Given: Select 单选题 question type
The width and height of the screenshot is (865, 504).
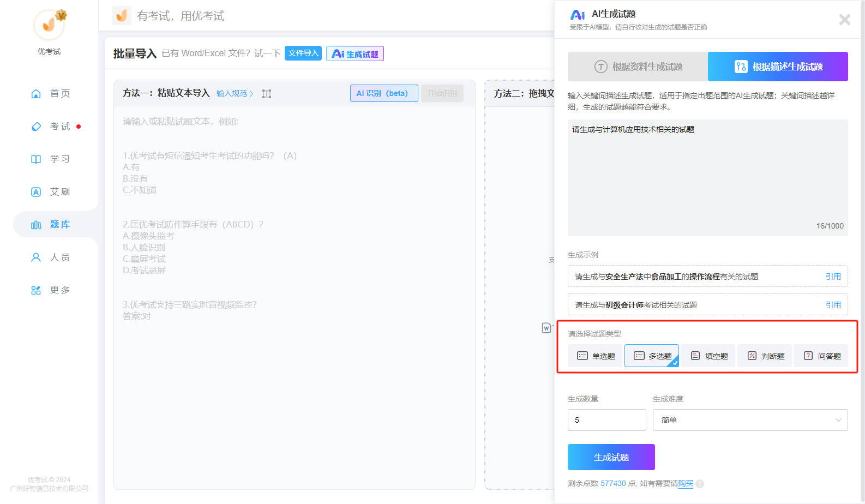Looking at the screenshot, I should (x=595, y=356).
